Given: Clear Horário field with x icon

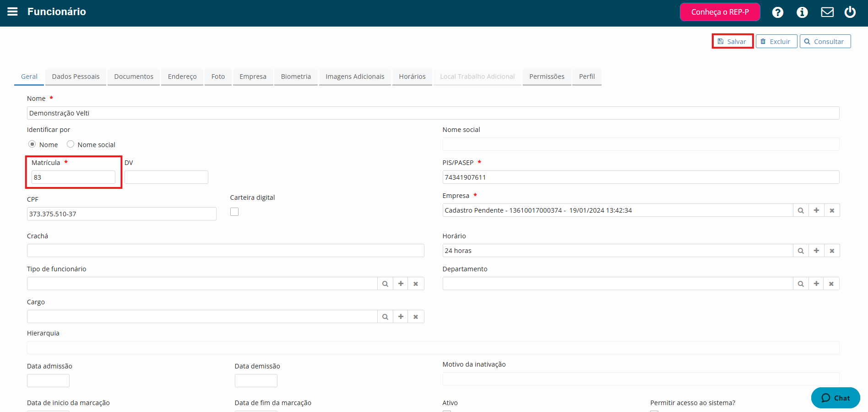Looking at the screenshot, I should point(832,251).
